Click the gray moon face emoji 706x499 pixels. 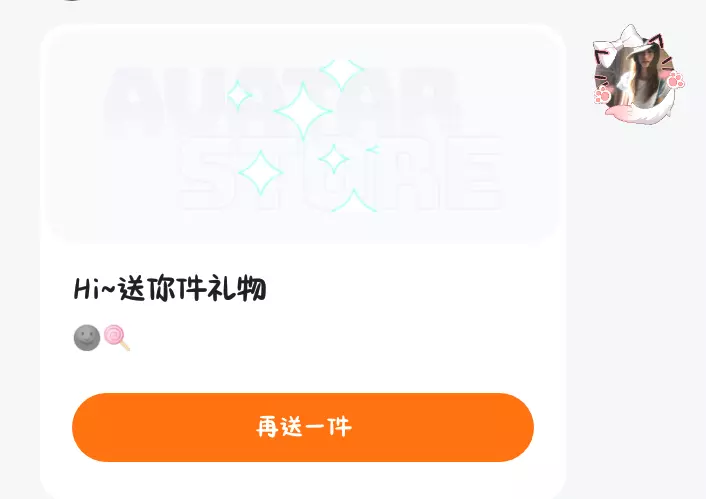(87, 337)
